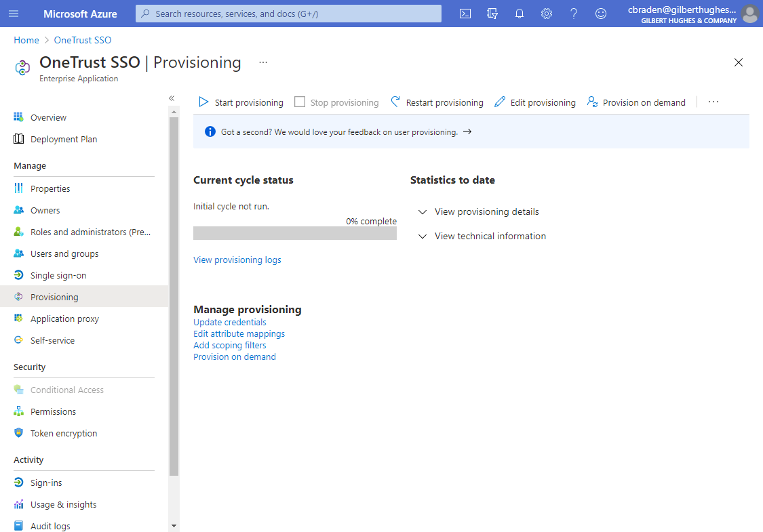Open the help question mark menu

point(574,14)
